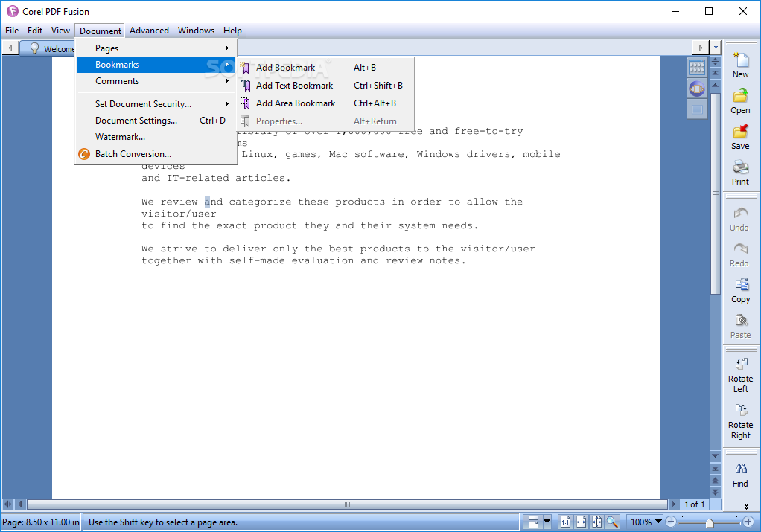Click the vertical scrollbar up arrow
This screenshot has width=761, height=532.
coord(716,85)
